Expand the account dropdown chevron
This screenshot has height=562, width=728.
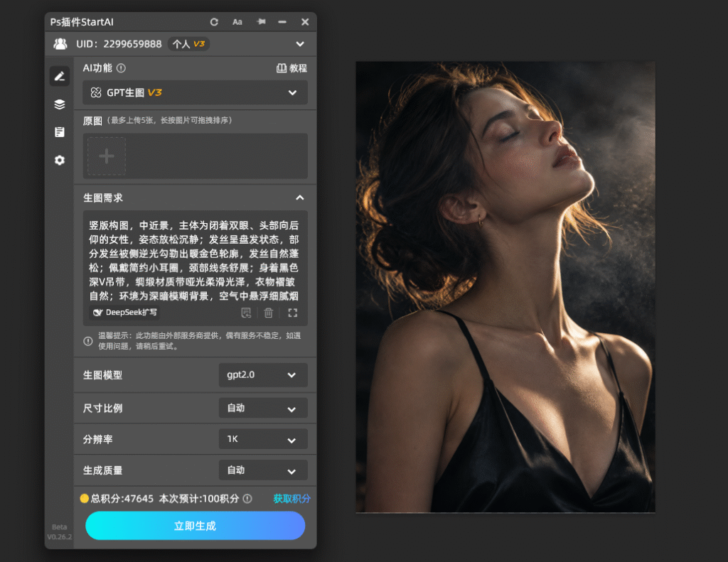point(301,44)
